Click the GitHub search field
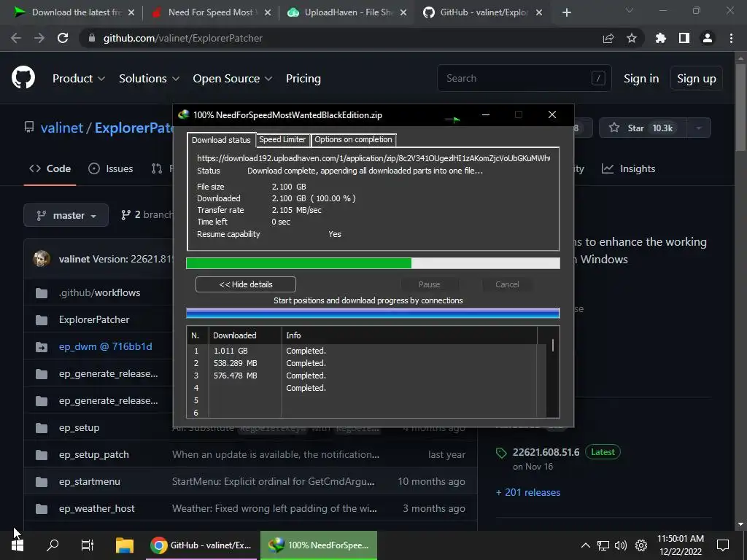This screenshot has height=560, width=747. pos(524,78)
